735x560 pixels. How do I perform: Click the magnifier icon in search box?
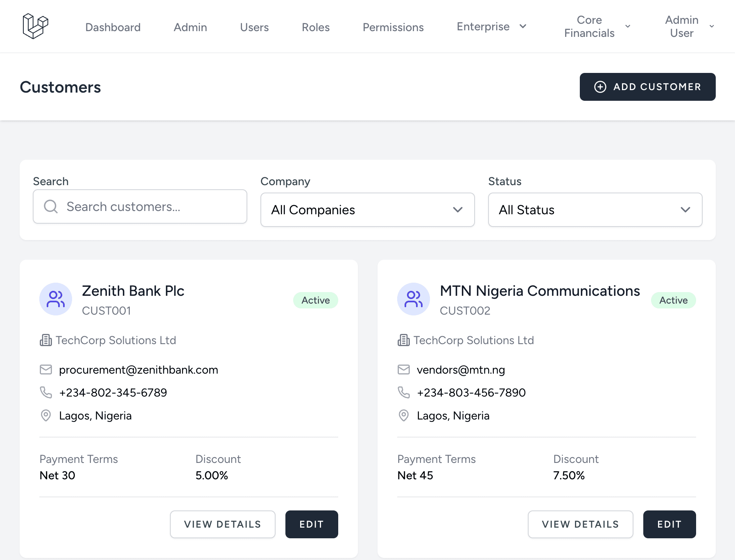tap(51, 206)
